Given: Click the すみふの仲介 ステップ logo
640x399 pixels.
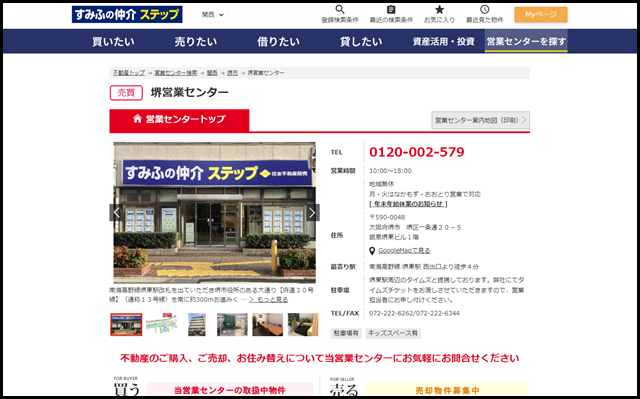Looking at the screenshot, I should (127, 14).
